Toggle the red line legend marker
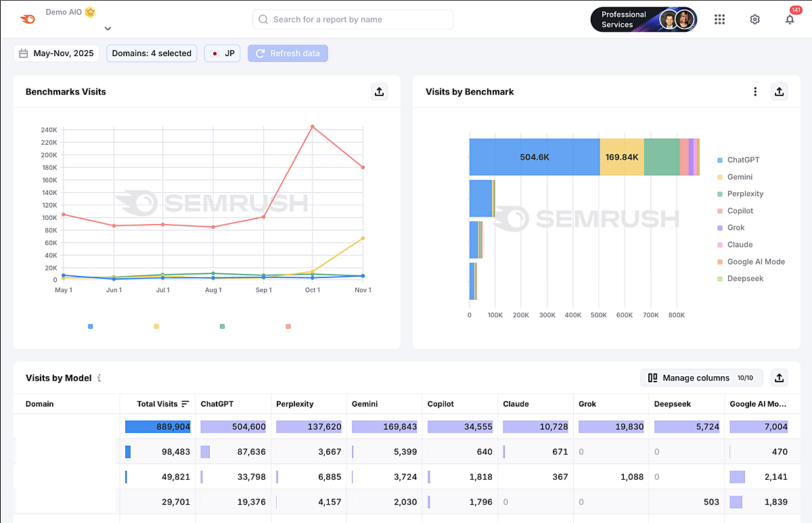Viewport: 812px width, 523px height. 288,327
